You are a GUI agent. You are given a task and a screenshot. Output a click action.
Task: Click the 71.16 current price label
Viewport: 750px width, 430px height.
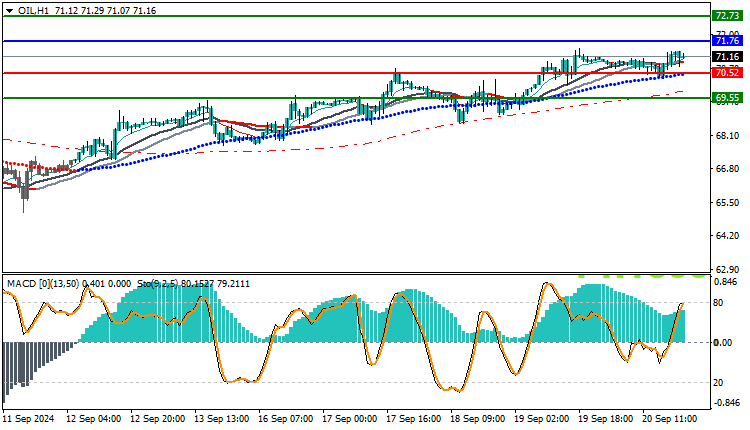coord(727,56)
